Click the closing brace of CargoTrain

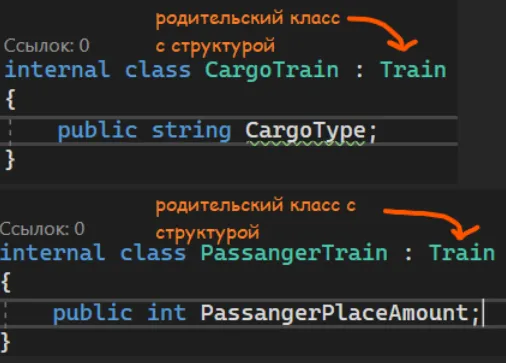10,159
